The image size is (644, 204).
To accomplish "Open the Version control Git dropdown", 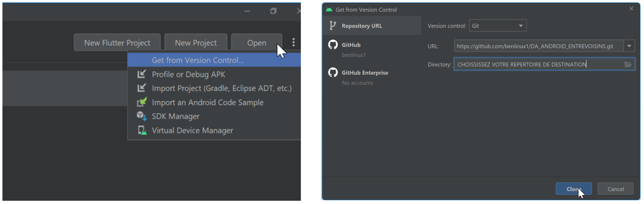I will click(497, 26).
